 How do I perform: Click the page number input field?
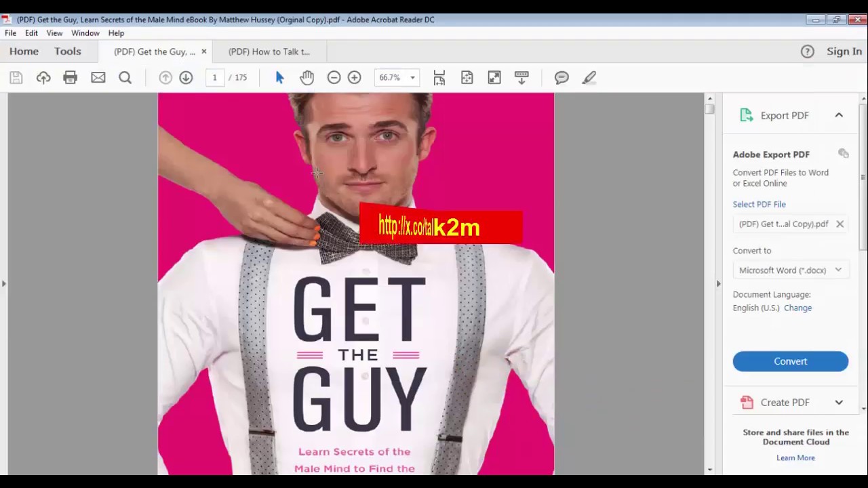214,78
